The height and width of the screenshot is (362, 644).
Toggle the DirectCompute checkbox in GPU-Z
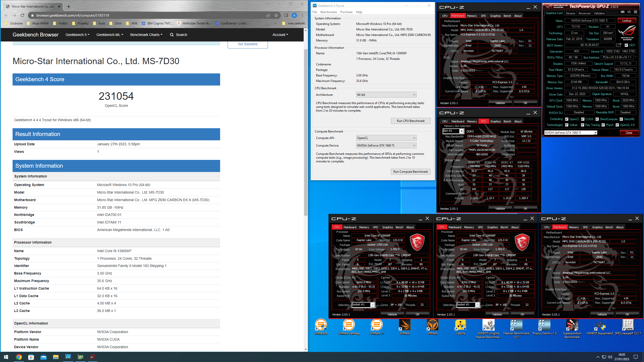(597, 119)
